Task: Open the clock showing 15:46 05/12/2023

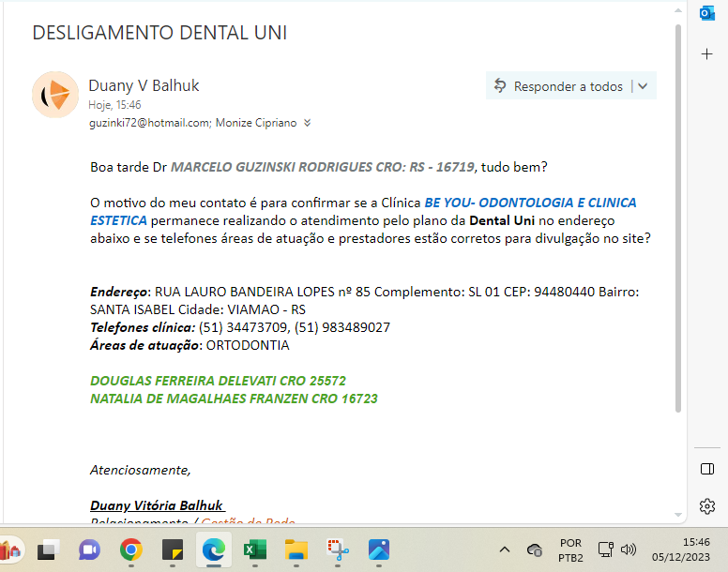Action: [x=681, y=549]
